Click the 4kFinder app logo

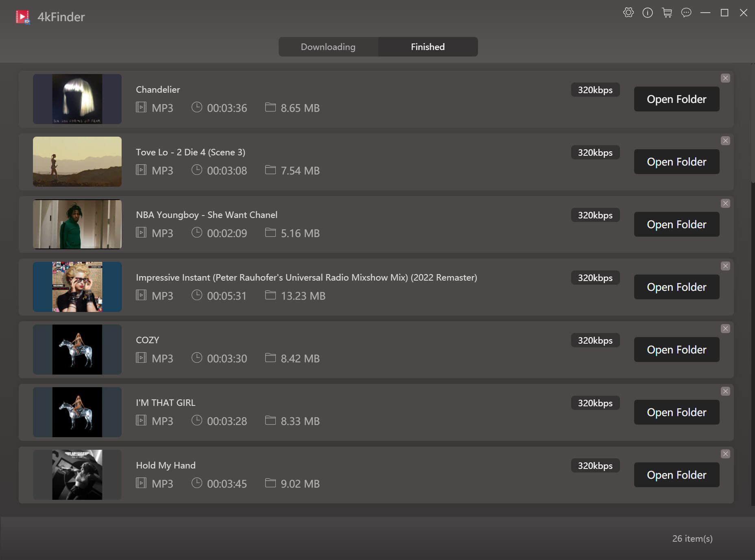click(x=22, y=17)
